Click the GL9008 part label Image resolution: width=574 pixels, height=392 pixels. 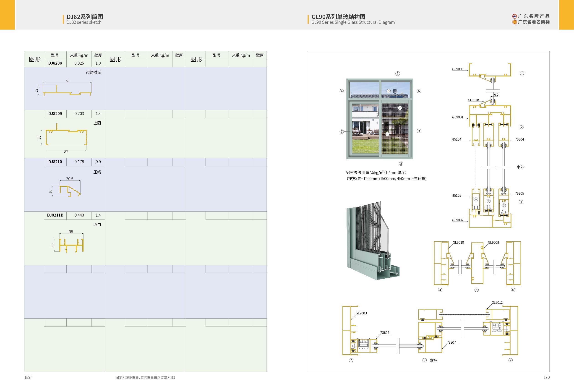493,243
